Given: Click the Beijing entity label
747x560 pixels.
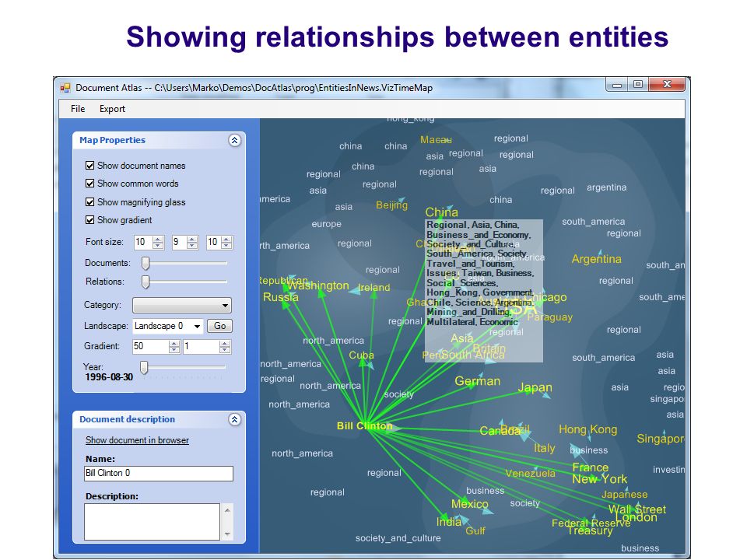Looking at the screenshot, I should point(391,205).
